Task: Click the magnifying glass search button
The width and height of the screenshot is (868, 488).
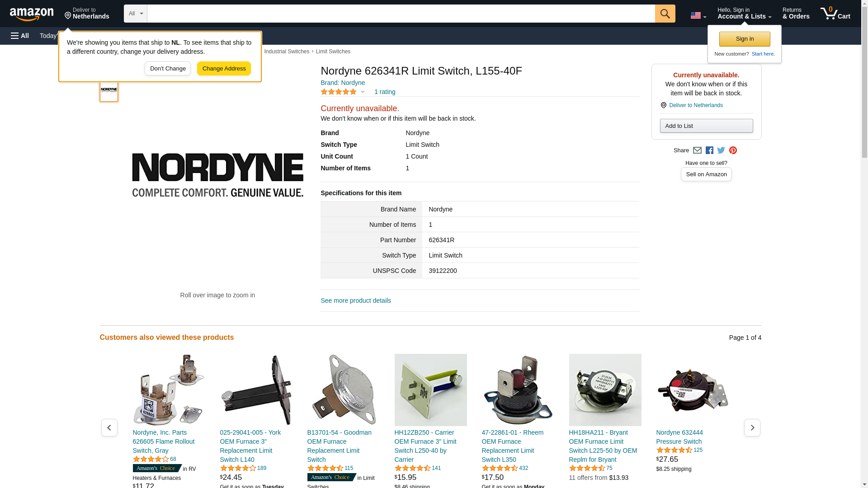Action: click(x=665, y=14)
